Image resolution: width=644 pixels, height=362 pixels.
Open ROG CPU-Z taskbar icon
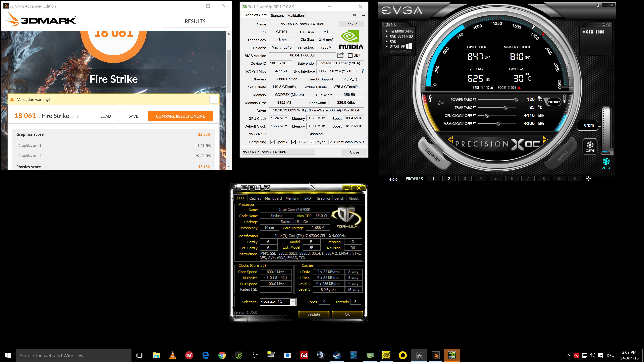pos(386,355)
